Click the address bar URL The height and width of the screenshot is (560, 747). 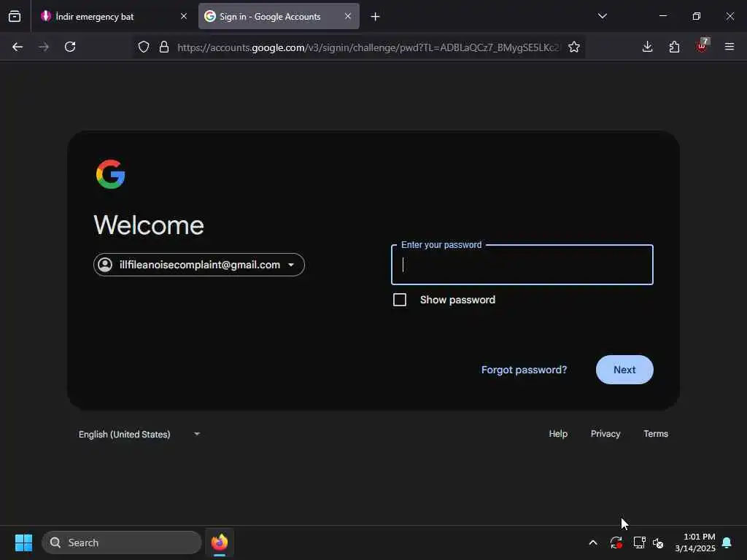pos(368,47)
